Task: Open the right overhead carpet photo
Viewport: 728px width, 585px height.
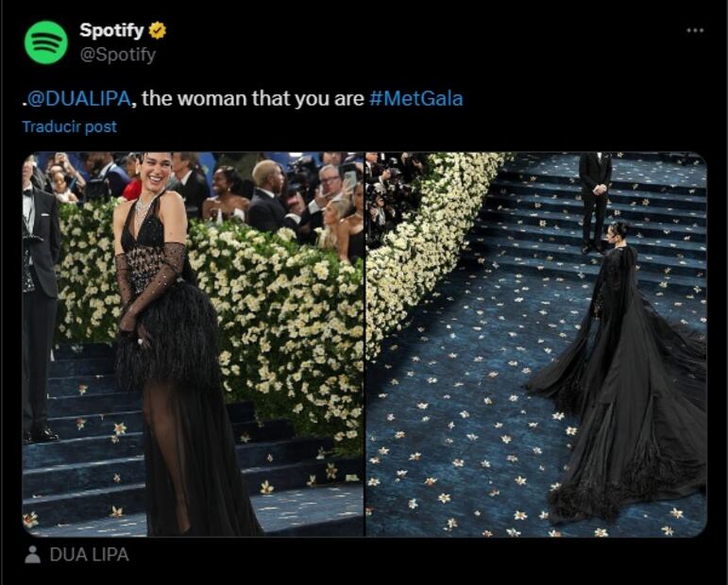Action: coord(536,344)
